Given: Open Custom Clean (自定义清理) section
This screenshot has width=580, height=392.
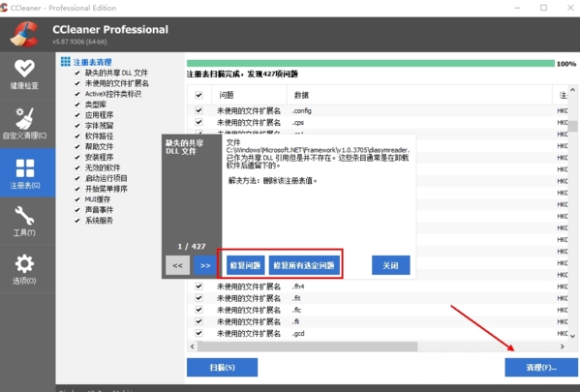Looking at the screenshot, I should tap(24, 124).
